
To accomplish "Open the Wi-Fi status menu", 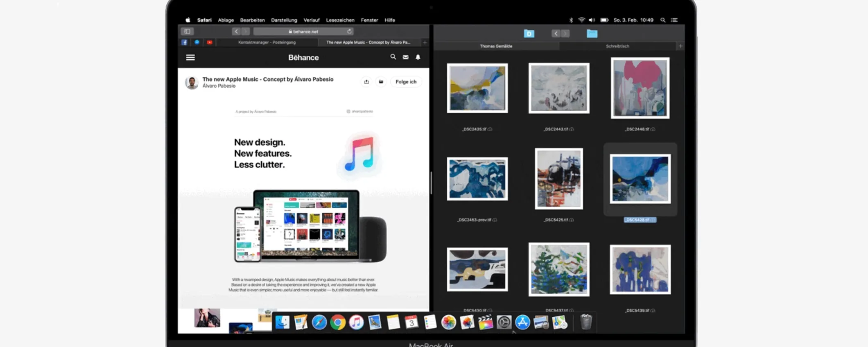I will pyautogui.click(x=581, y=20).
